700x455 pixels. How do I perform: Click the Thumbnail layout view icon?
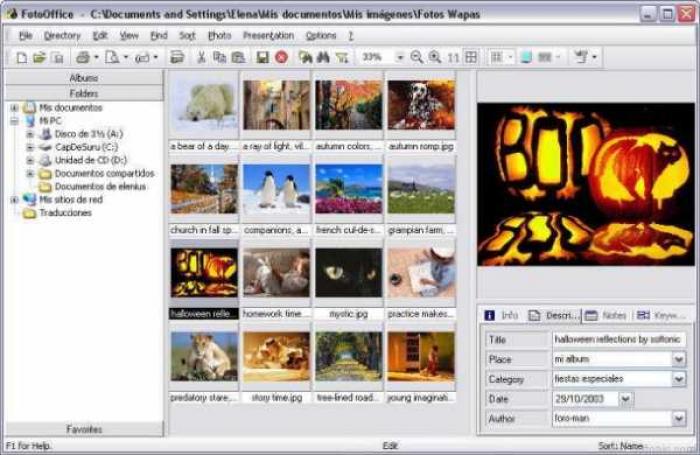(x=496, y=58)
